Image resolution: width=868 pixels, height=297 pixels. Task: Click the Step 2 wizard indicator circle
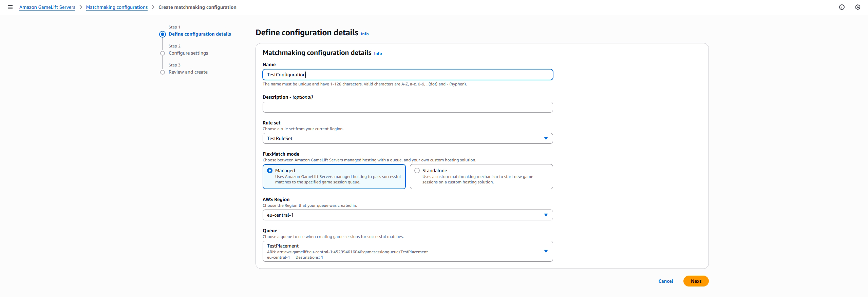click(163, 53)
